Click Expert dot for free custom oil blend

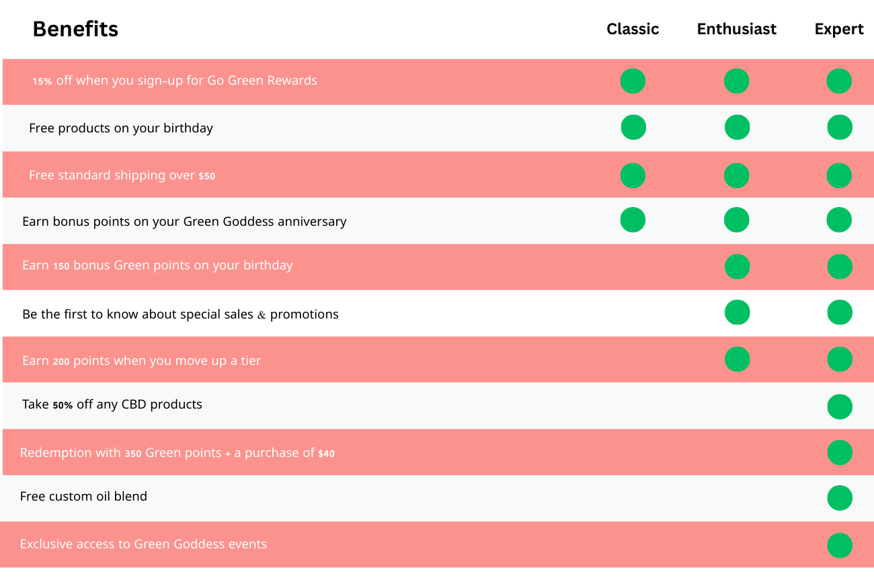(840, 498)
